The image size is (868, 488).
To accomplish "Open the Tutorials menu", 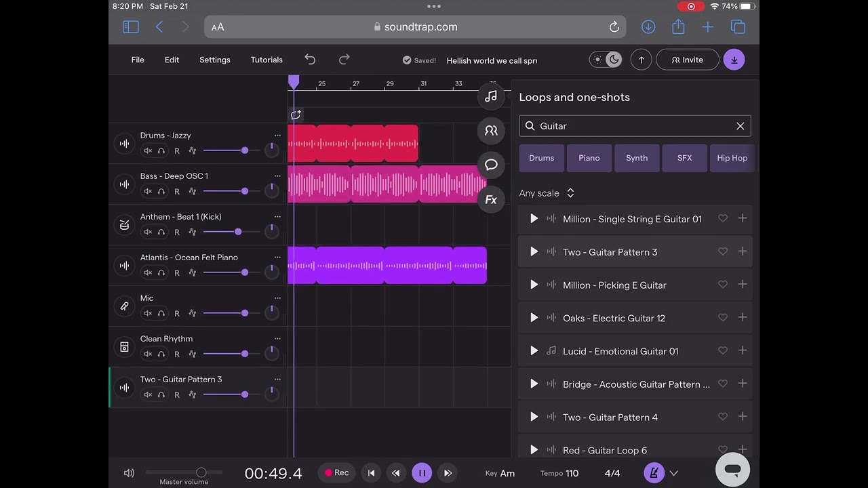I will (x=267, y=60).
